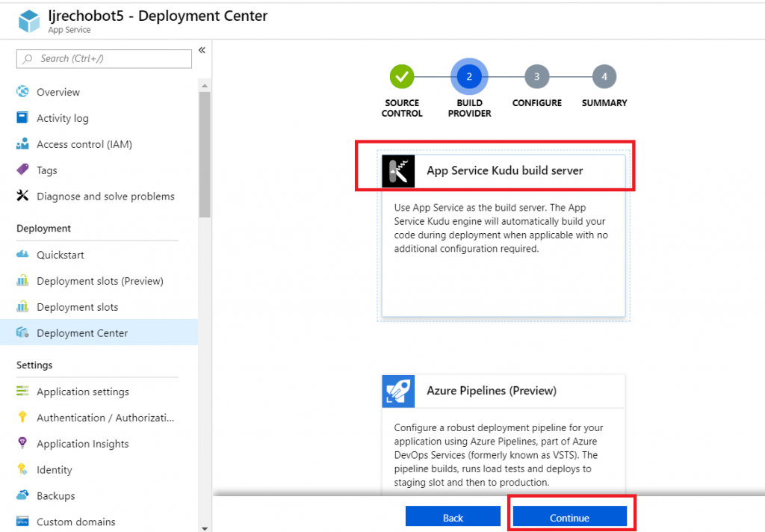Click the Azure Pipelines rocket icon

pyautogui.click(x=398, y=391)
